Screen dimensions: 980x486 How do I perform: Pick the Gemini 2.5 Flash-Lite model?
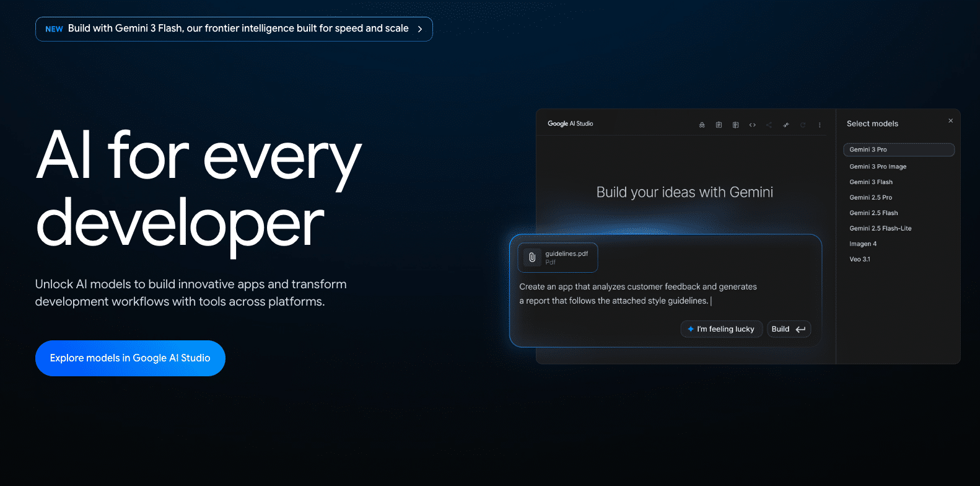[x=880, y=229]
